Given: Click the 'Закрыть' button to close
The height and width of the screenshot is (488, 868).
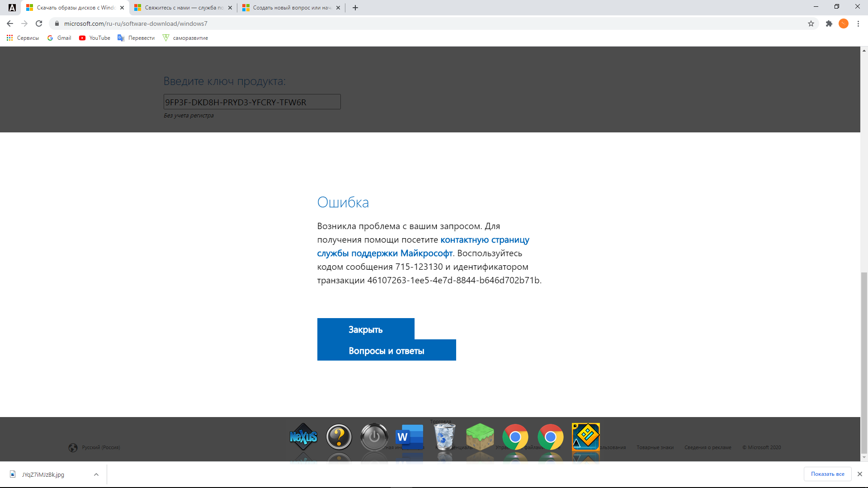Looking at the screenshot, I should (365, 329).
